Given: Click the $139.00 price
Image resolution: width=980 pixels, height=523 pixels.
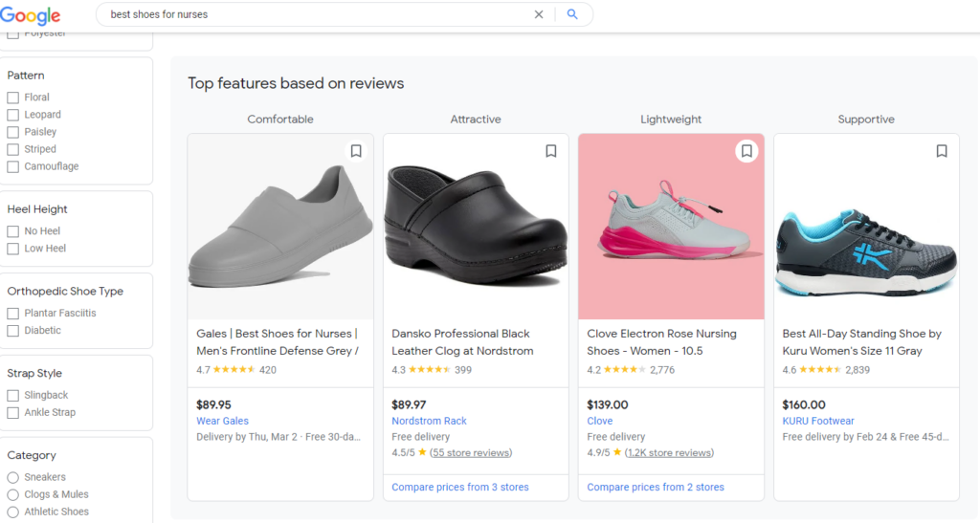Looking at the screenshot, I should click(x=608, y=404).
